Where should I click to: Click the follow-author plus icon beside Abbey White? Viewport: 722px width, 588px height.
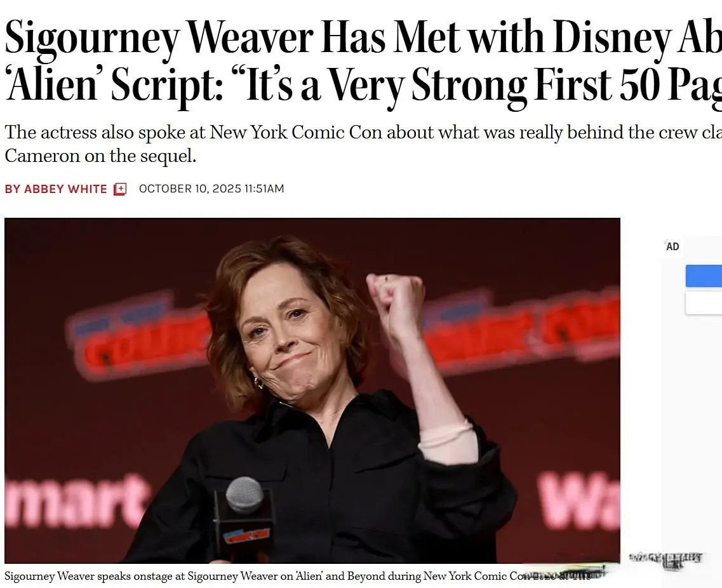click(120, 189)
